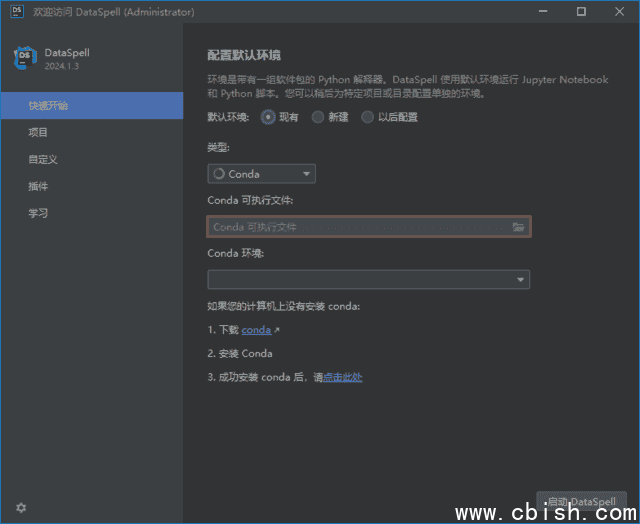Click the folder browse icon in Conda executable field
640x524 pixels.
[518, 226]
